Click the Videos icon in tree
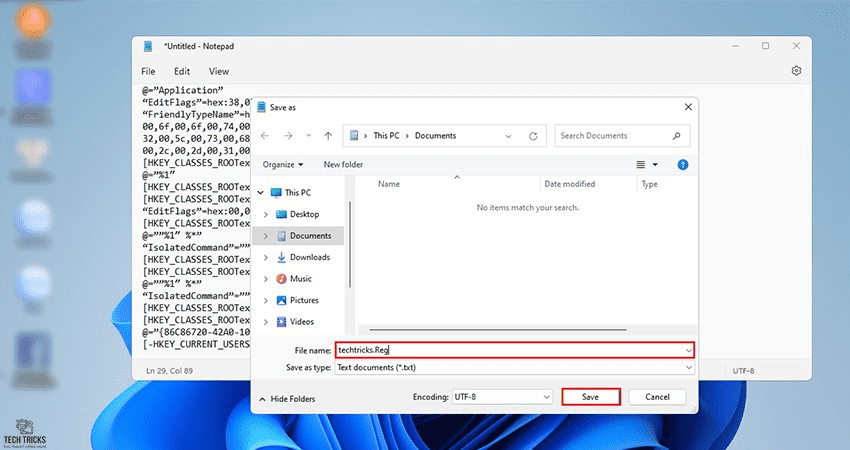The image size is (850, 450). (x=281, y=322)
